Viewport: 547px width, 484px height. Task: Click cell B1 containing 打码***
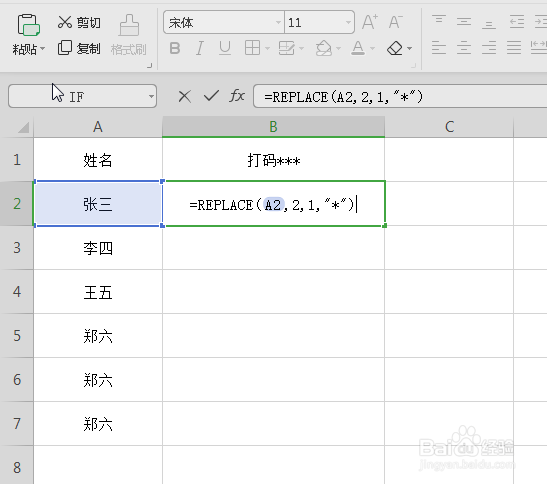(x=274, y=160)
